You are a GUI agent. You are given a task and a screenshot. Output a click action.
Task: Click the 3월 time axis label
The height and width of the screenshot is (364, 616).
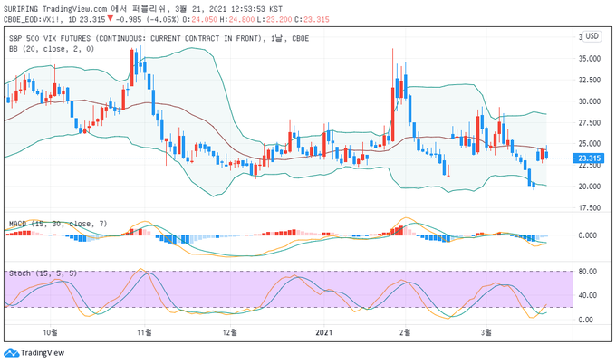pos(486,332)
